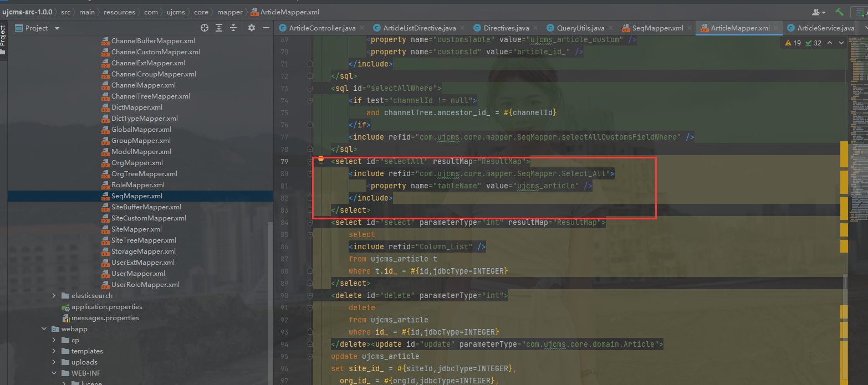
Task: Hide the Project tool window with minus icon
Action: point(265,28)
